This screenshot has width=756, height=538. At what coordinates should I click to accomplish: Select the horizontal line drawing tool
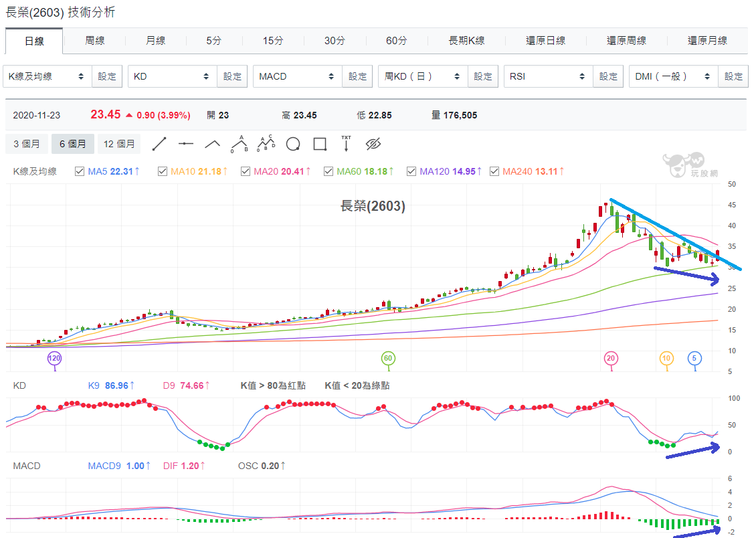tap(185, 144)
